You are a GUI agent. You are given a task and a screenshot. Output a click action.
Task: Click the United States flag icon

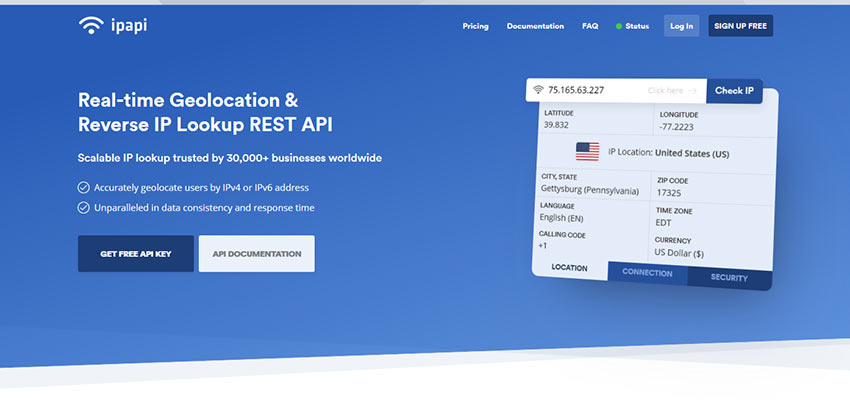(587, 152)
